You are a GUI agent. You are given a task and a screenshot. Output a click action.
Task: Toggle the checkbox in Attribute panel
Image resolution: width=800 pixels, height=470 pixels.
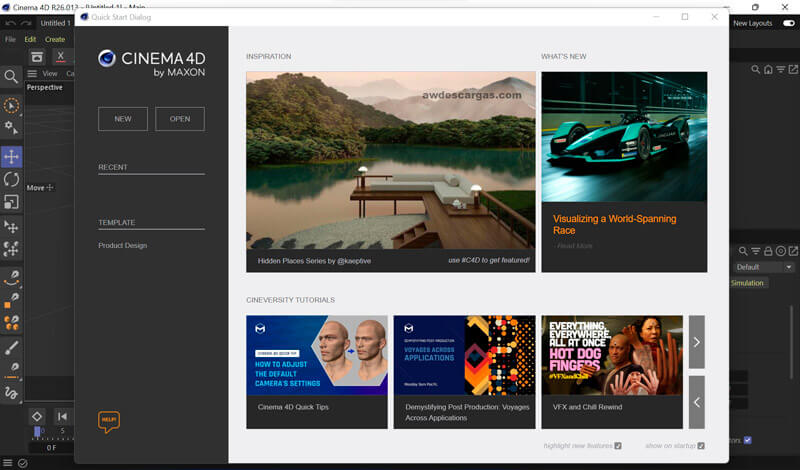point(747,440)
